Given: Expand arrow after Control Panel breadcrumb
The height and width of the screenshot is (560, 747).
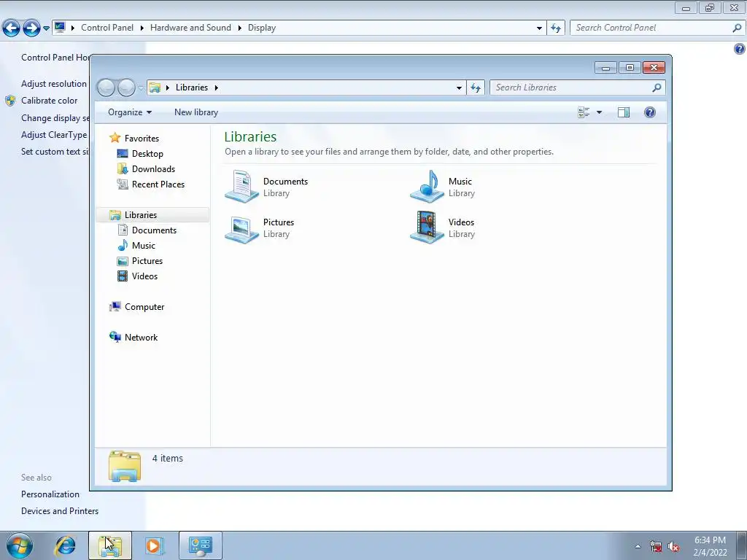Looking at the screenshot, I should pos(142,28).
